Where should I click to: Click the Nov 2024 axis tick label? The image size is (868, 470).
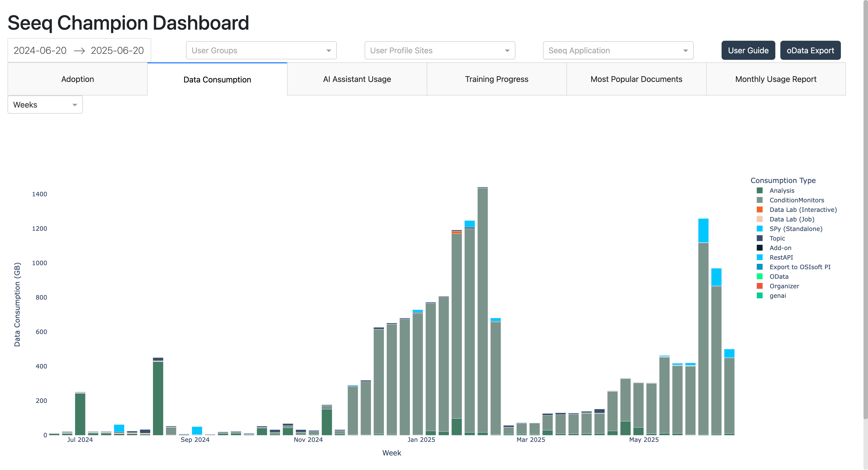(308, 440)
